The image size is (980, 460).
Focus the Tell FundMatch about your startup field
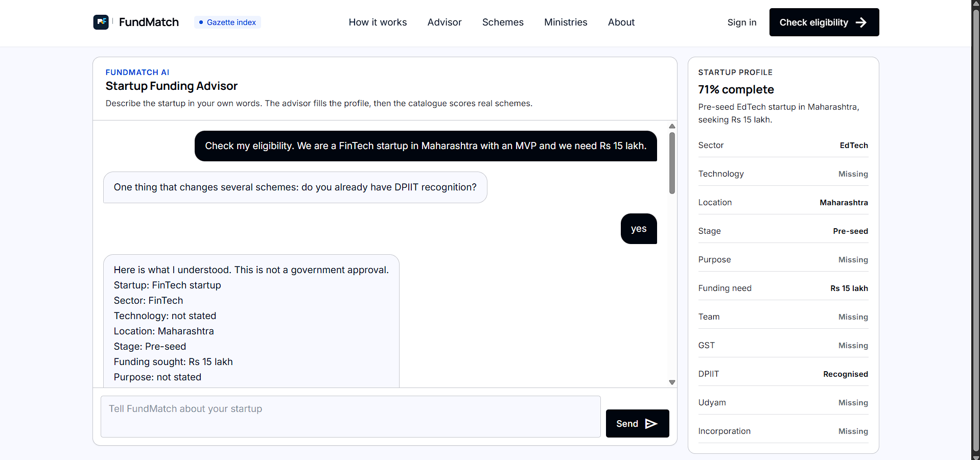click(351, 417)
